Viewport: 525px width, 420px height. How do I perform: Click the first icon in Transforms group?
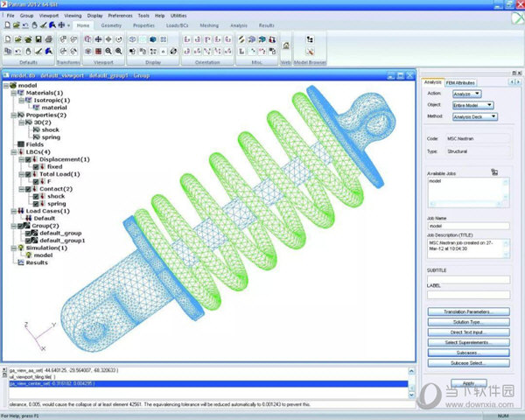(x=63, y=39)
